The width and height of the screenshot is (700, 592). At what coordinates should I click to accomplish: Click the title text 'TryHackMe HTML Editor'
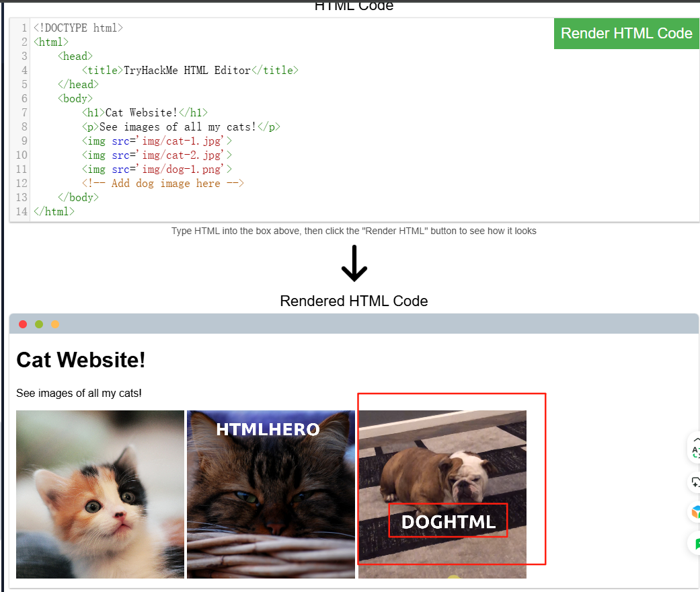pos(187,70)
